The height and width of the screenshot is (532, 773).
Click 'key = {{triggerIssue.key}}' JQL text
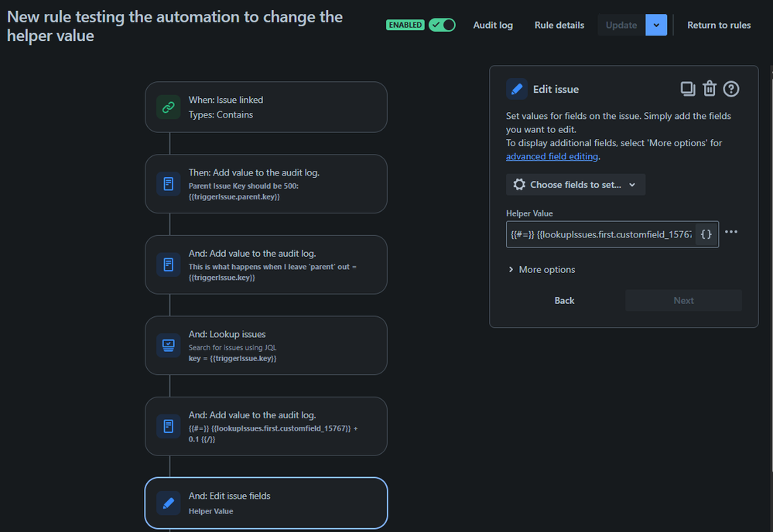point(232,359)
